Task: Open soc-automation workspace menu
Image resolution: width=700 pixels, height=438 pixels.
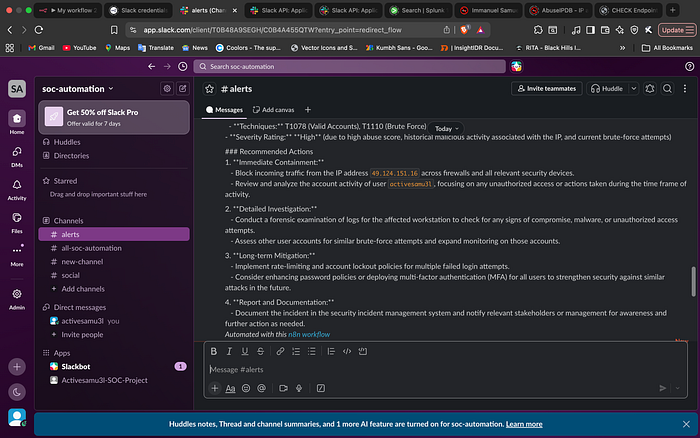Action: click(x=78, y=89)
